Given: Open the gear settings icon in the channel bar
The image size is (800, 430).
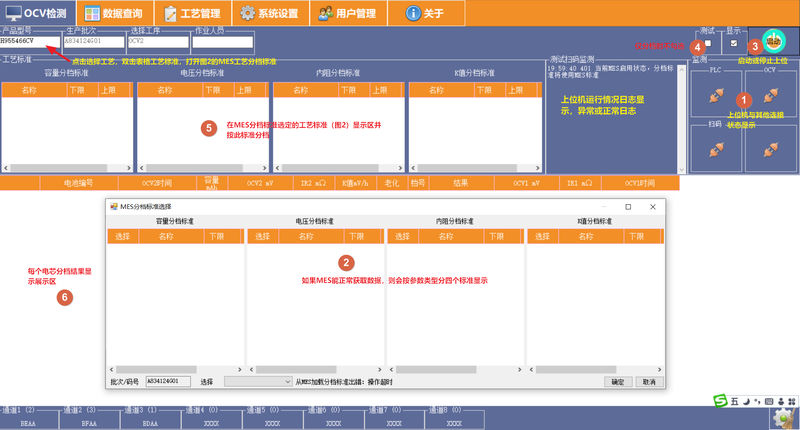Looking at the screenshot, I should 783,418.
